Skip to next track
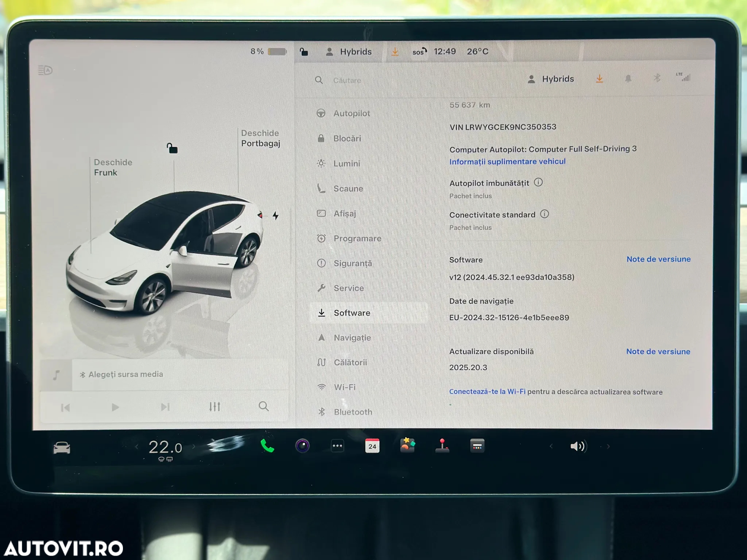This screenshot has height=560, width=747. 165,407
